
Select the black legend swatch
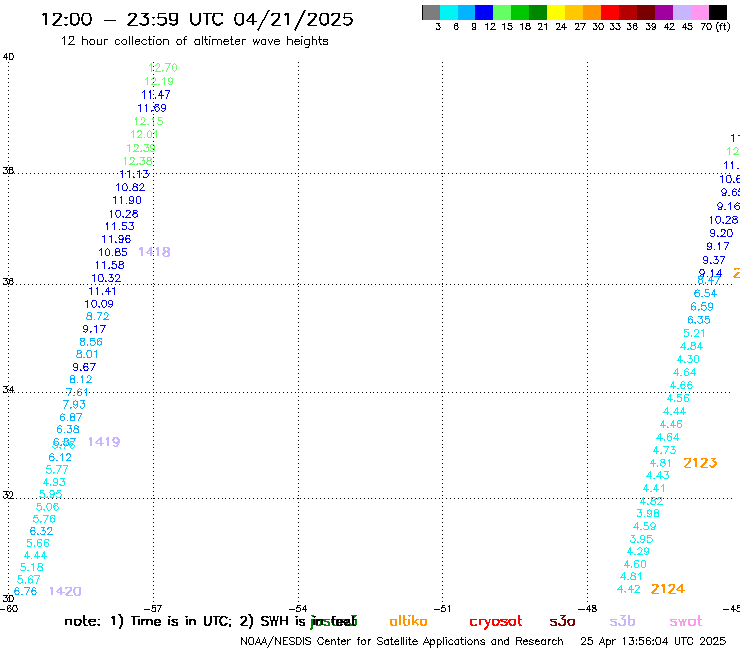[x=718, y=12]
